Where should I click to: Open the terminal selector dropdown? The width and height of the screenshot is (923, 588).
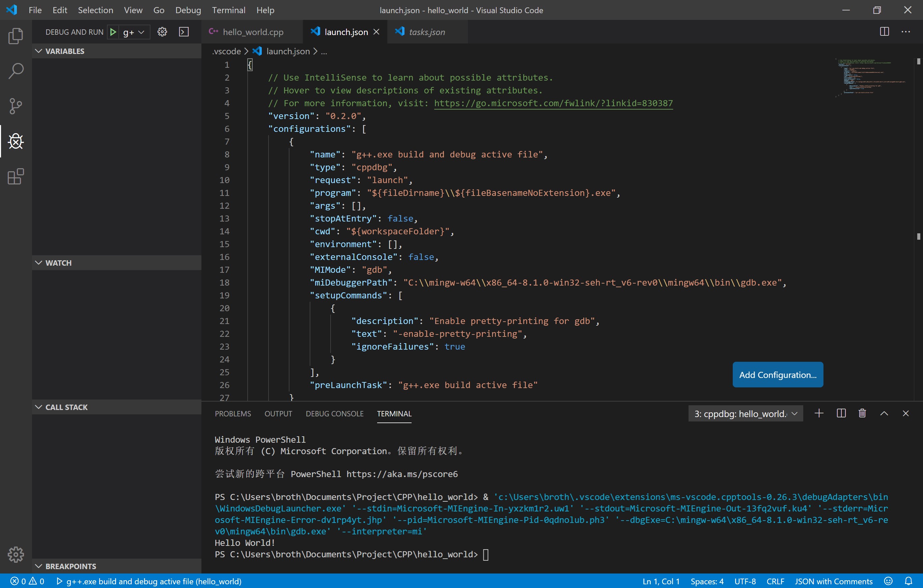pos(746,414)
